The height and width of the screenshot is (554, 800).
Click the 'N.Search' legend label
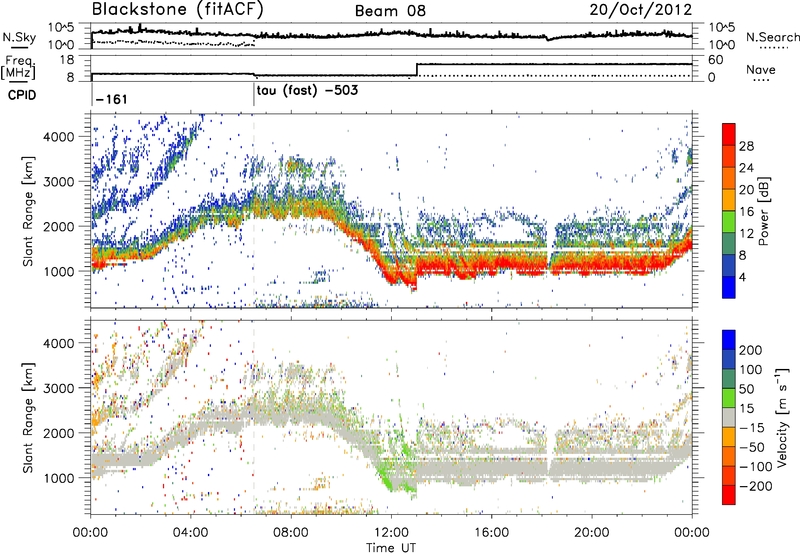point(773,37)
